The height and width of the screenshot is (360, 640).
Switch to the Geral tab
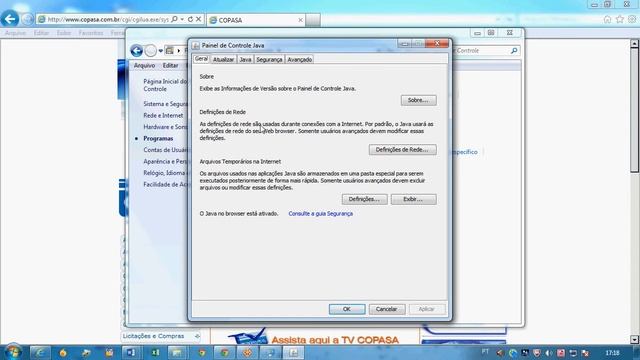coord(201,59)
